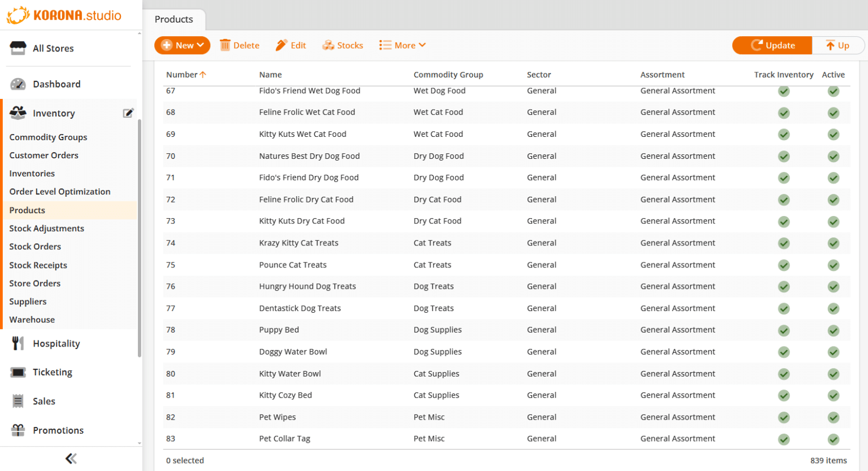The width and height of the screenshot is (868, 471).
Task: Open the Dashboard gauge icon
Action: 18,84
